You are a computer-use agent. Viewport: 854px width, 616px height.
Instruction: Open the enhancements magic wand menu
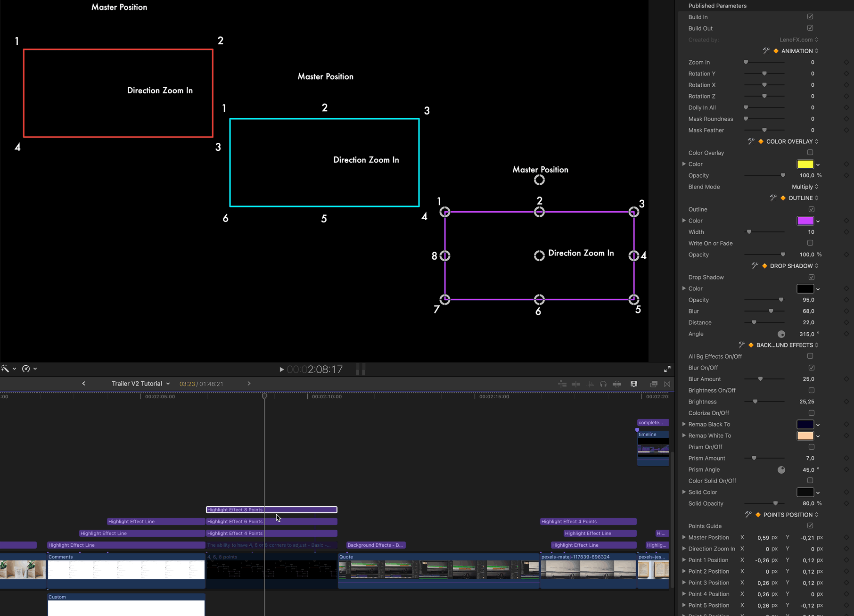pyautogui.click(x=5, y=369)
